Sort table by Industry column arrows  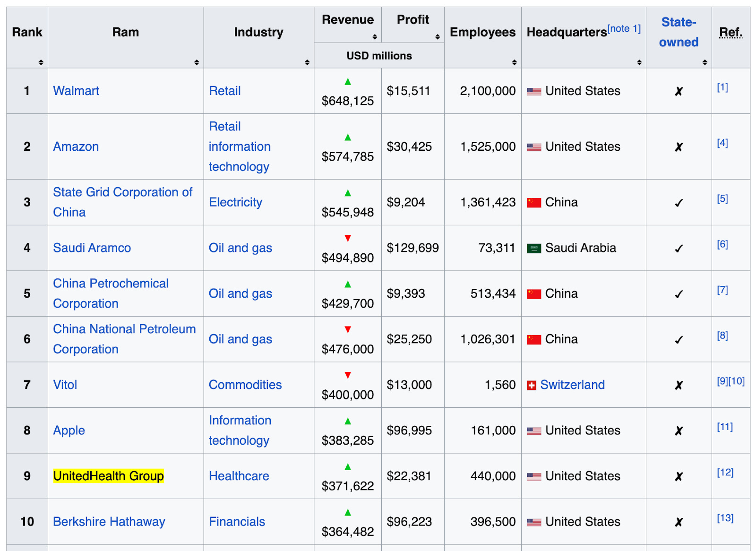click(x=307, y=62)
